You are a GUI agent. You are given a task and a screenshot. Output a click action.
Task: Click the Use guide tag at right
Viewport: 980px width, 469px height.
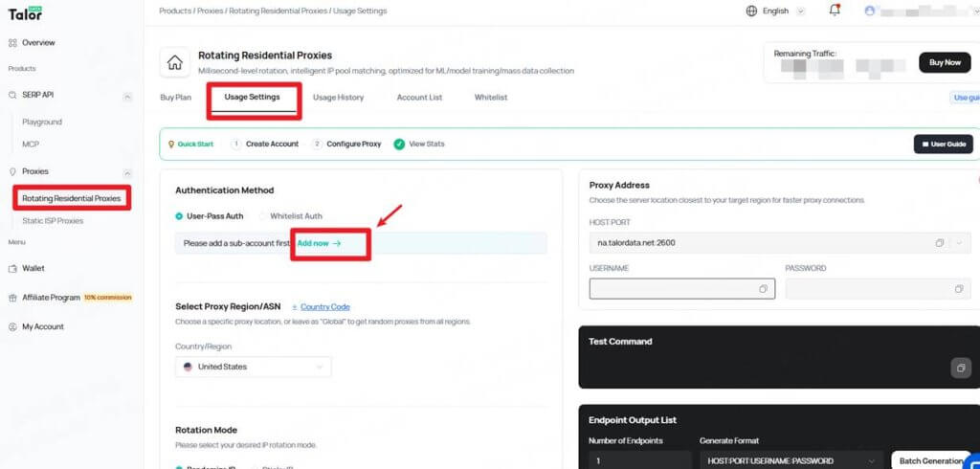965,98
